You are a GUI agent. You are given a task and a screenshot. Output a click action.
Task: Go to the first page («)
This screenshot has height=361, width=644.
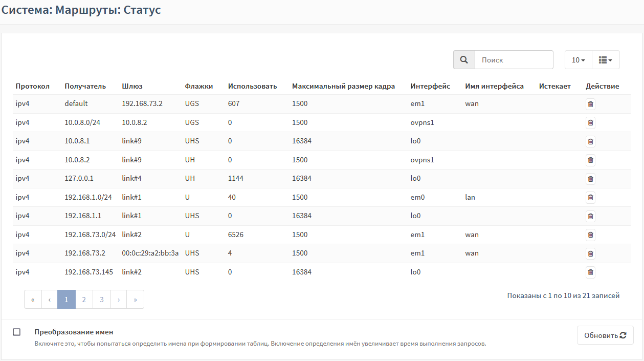click(x=33, y=300)
